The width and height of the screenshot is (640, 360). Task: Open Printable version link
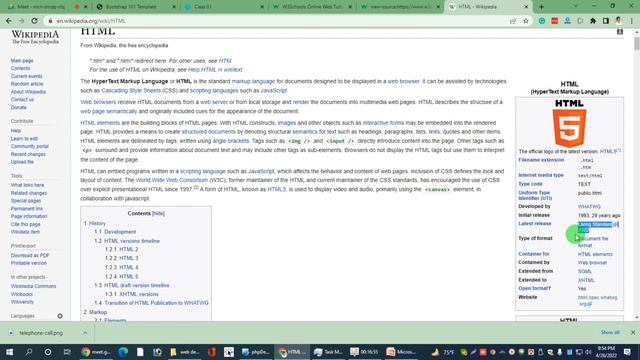point(29,263)
